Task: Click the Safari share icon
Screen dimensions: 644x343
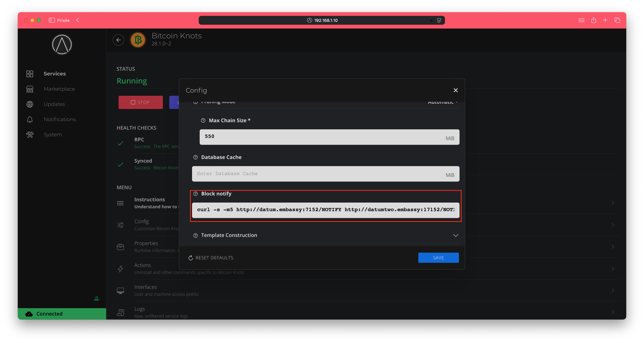Action: tap(593, 20)
